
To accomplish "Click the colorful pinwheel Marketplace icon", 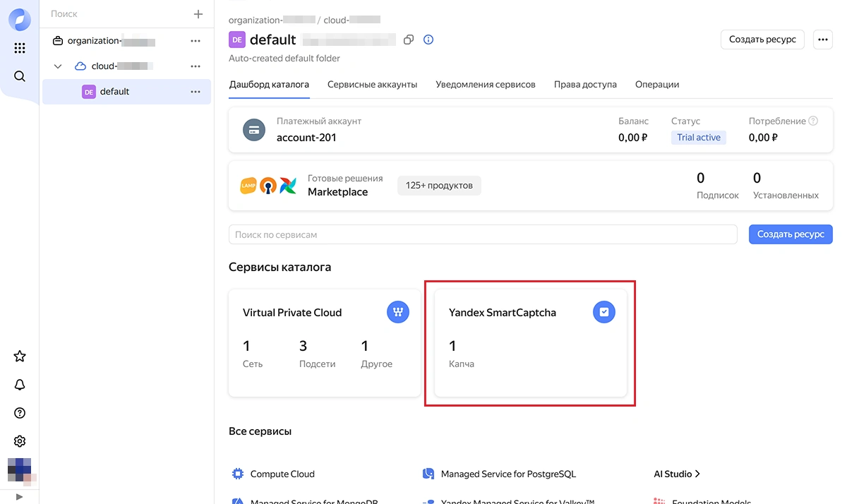I will click(x=288, y=186).
